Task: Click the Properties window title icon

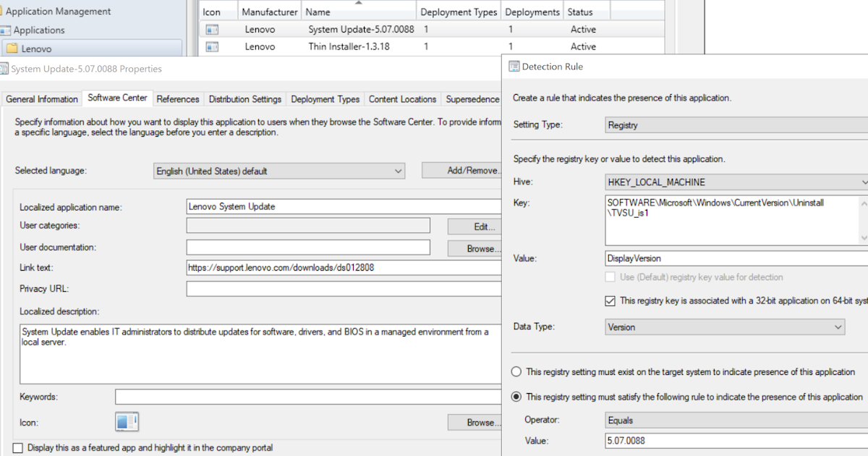Action: click(4, 69)
